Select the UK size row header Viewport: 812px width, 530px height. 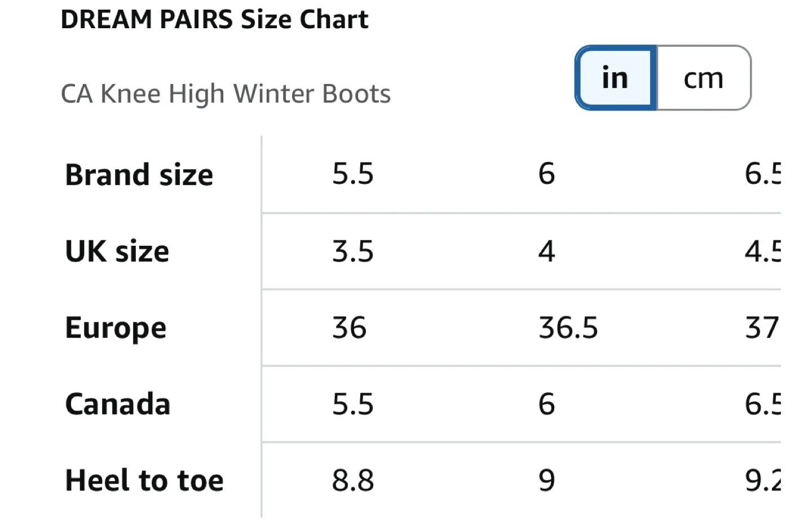[116, 251]
